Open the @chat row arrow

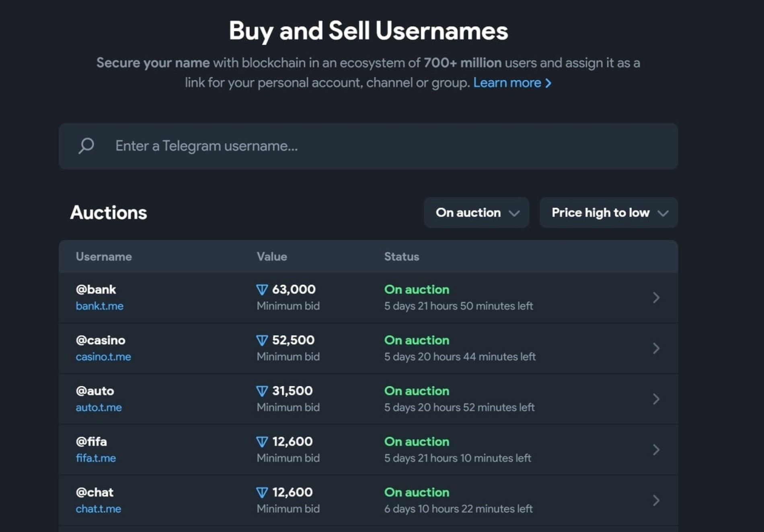pyautogui.click(x=656, y=500)
